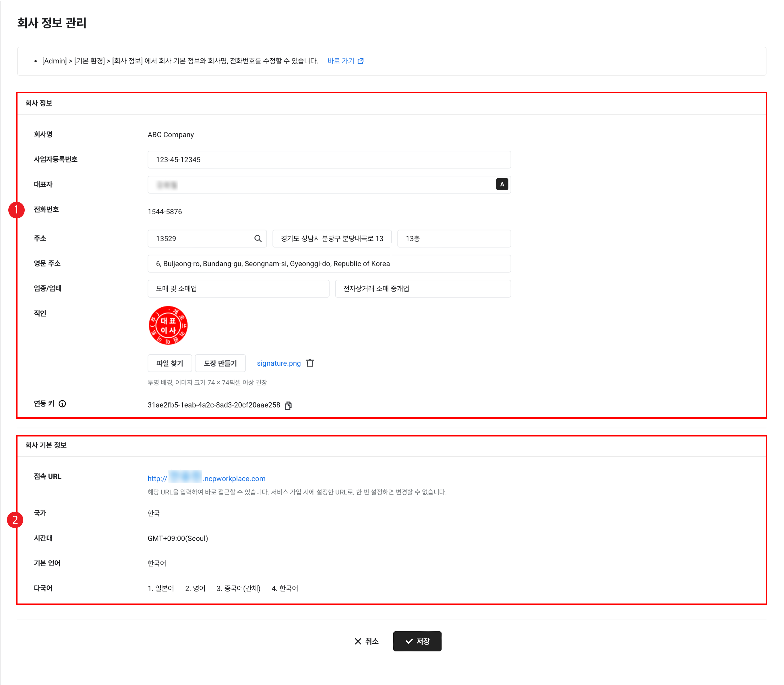Click the detailed address field showing 13층

(454, 238)
